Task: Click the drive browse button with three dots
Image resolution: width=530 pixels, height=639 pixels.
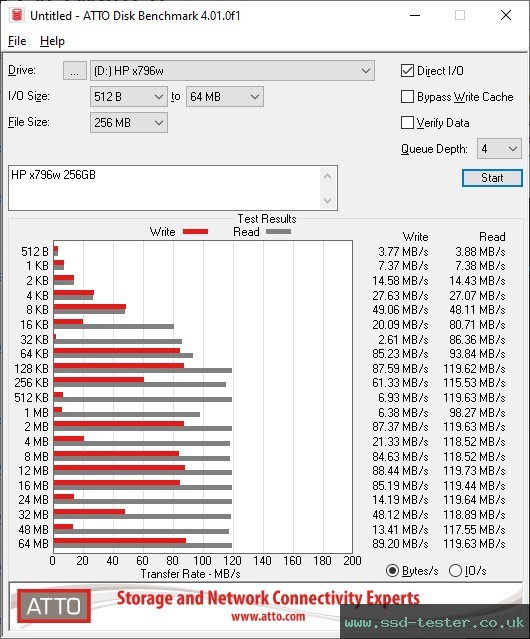Action: point(75,71)
